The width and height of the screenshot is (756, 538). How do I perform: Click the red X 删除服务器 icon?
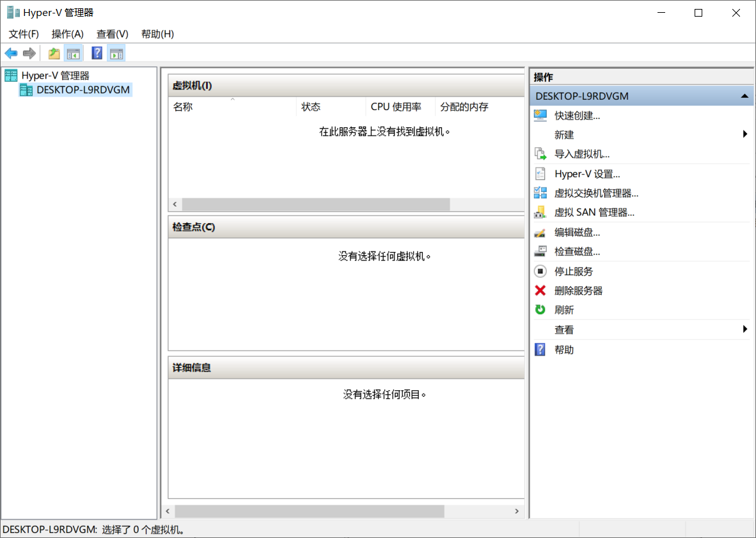pos(540,290)
